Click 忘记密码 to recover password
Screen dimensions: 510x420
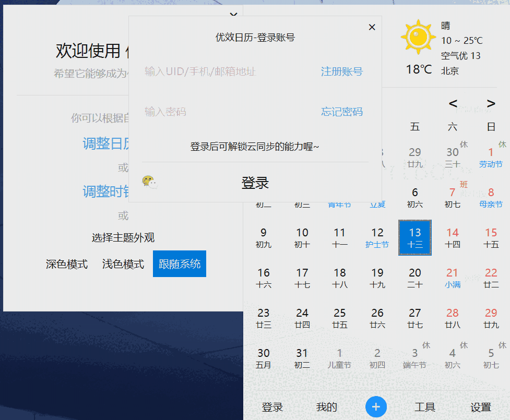(x=341, y=112)
